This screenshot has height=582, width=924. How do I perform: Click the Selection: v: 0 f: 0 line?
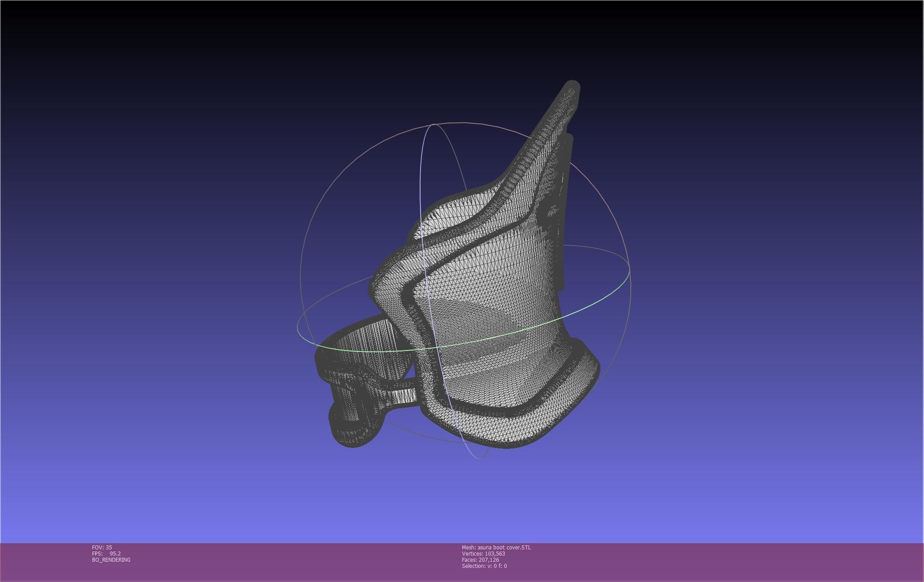(484, 566)
